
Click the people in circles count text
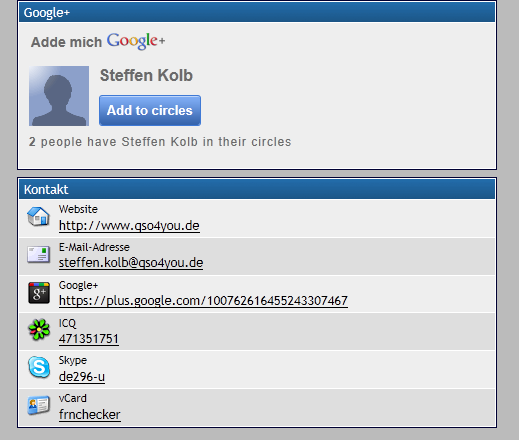coord(160,142)
